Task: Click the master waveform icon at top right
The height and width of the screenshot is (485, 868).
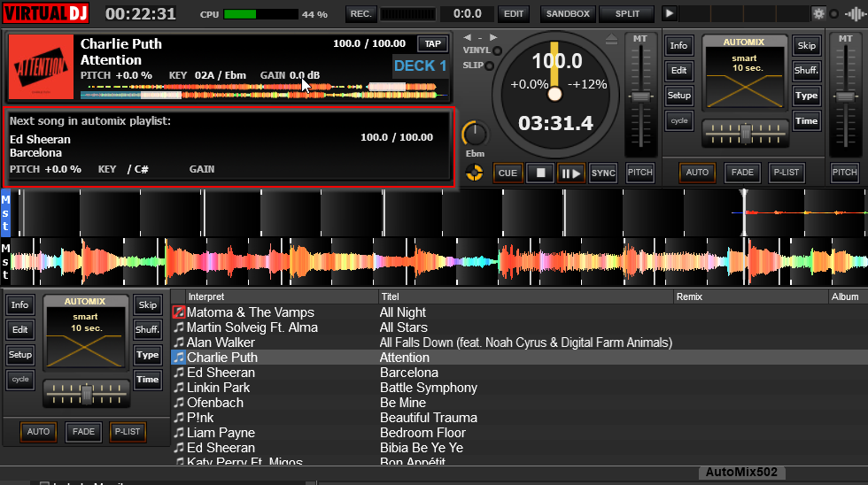Action: click(x=856, y=14)
